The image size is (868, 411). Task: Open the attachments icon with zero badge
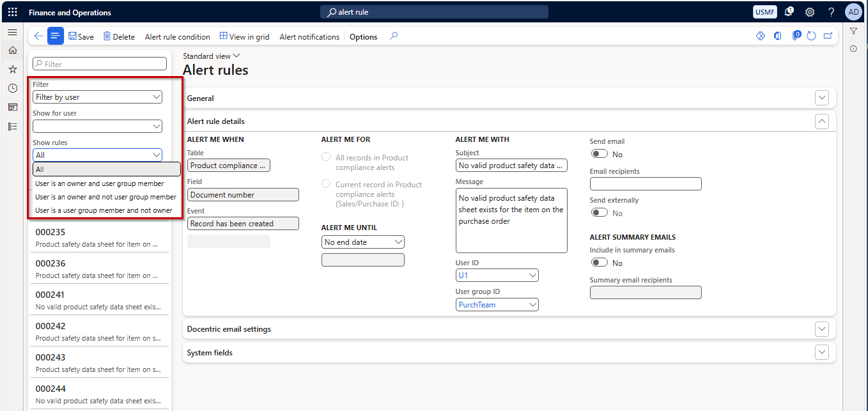[796, 36]
